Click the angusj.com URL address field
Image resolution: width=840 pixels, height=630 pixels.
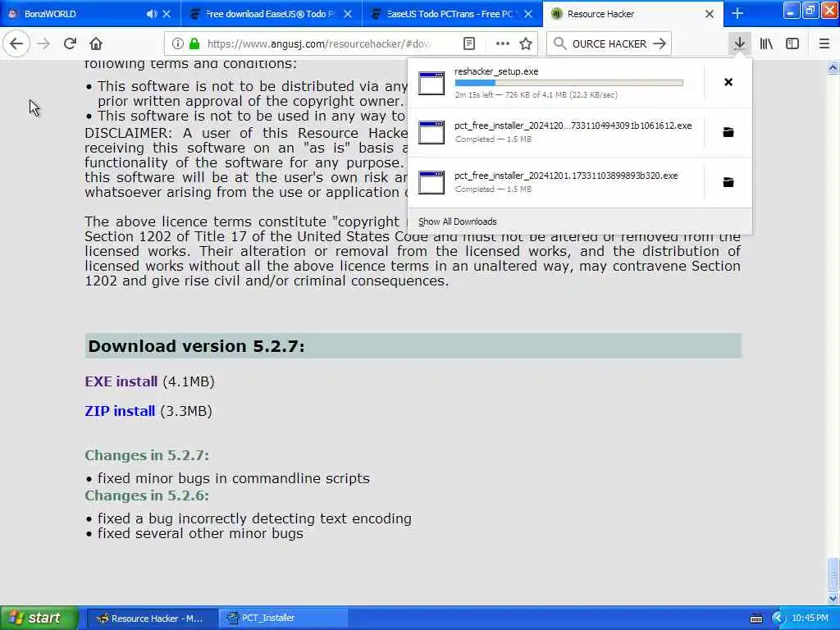(319, 43)
